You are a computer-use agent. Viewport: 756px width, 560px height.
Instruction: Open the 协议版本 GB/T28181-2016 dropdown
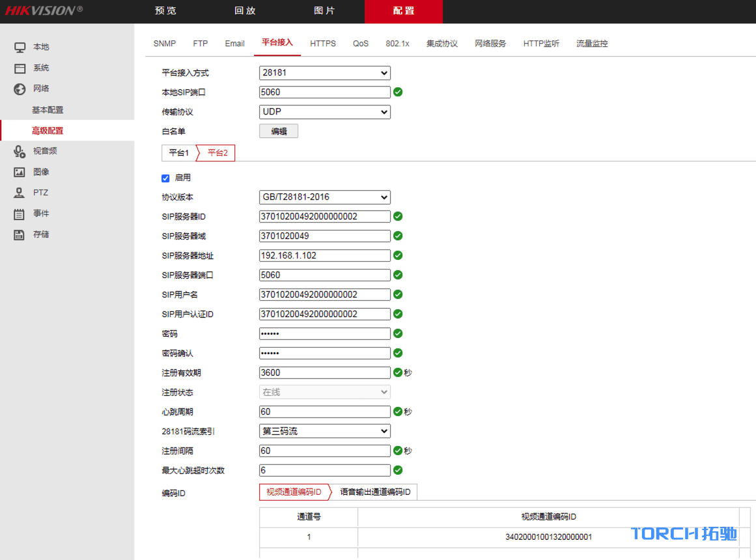(324, 197)
